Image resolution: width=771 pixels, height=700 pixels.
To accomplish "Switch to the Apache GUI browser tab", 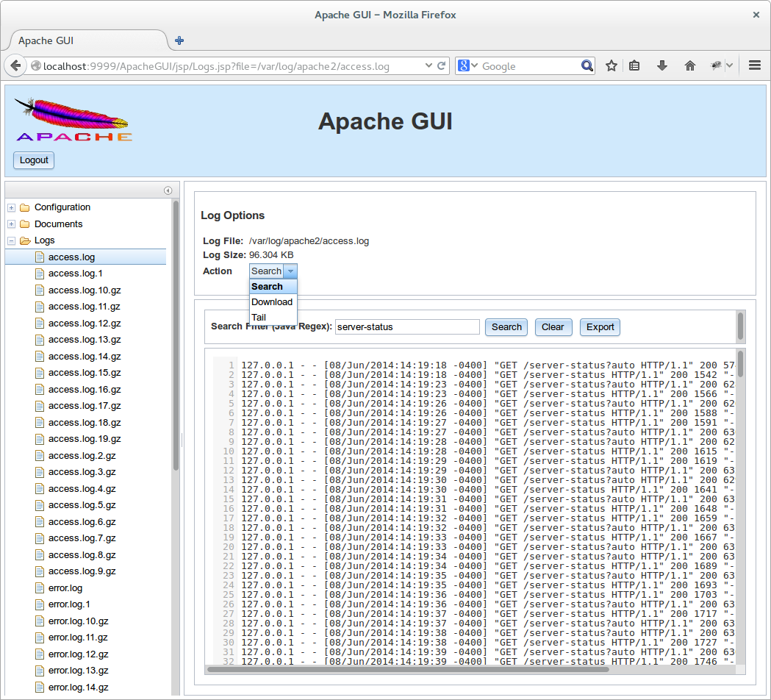I will (x=45, y=40).
